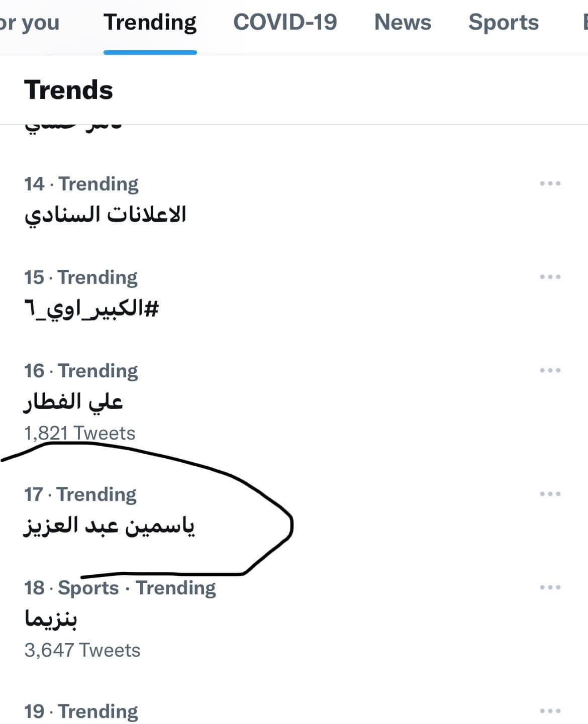The height and width of the screenshot is (724, 588).
Task: Click the 19 · Trending label
Action: click(81, 711)
